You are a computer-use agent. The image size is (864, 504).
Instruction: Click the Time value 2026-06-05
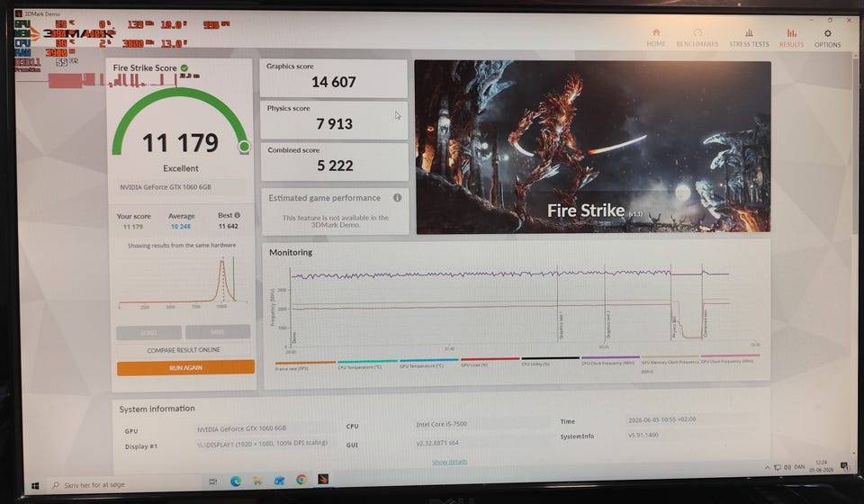point(661,419)
